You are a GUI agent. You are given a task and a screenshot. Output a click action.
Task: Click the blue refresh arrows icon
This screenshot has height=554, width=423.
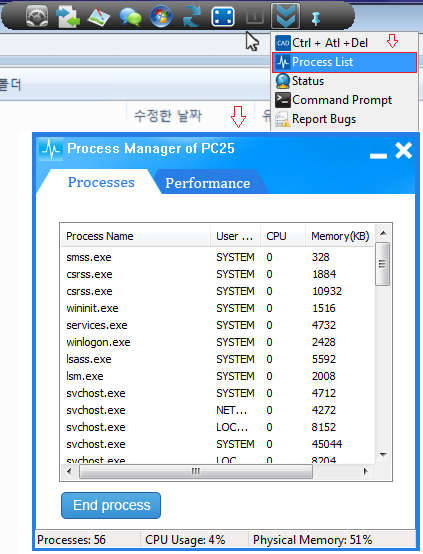192,17
